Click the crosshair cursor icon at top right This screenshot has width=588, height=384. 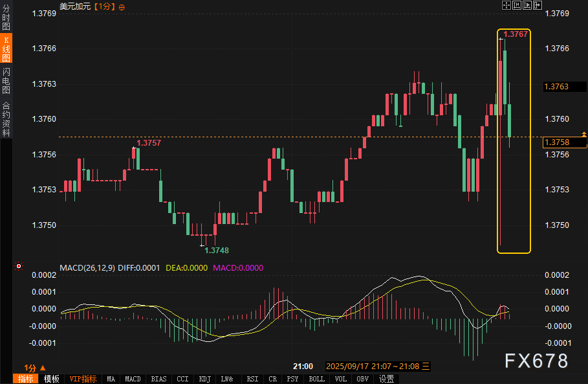[507, 6]
